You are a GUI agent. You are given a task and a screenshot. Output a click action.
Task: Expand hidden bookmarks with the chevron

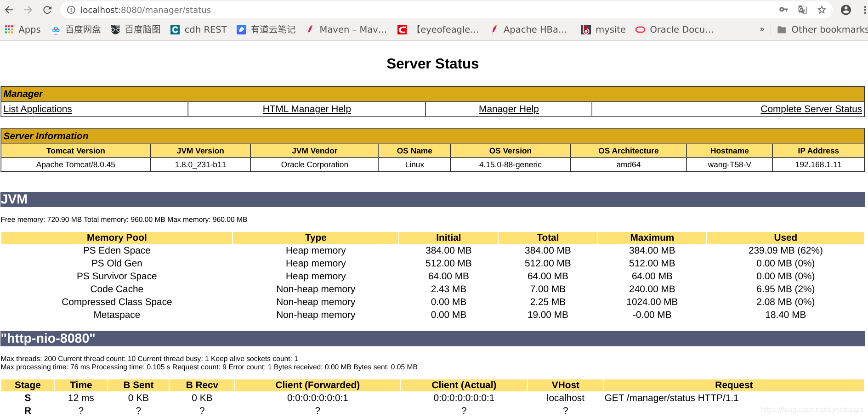coord(762,29)
